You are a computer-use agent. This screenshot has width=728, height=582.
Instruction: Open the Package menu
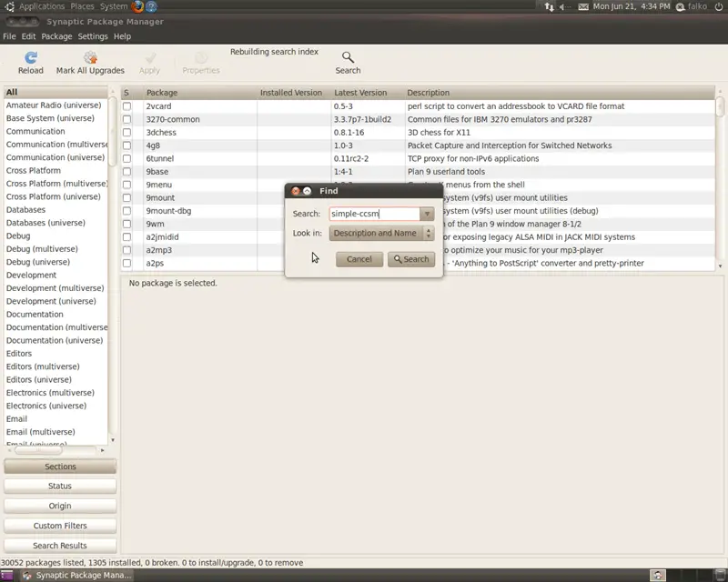[x=56, y=36]
